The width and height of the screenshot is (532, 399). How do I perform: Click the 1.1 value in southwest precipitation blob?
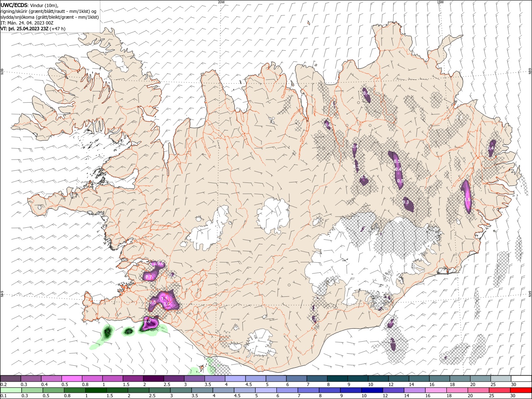point(164,298)
